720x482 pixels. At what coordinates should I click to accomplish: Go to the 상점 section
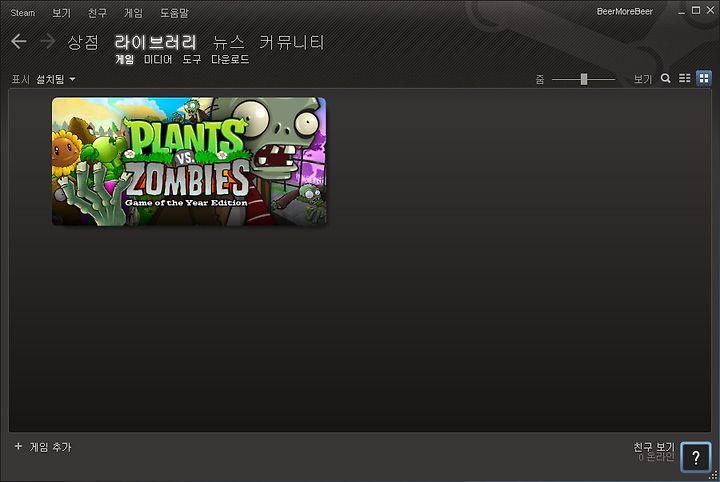click(83, 42)
